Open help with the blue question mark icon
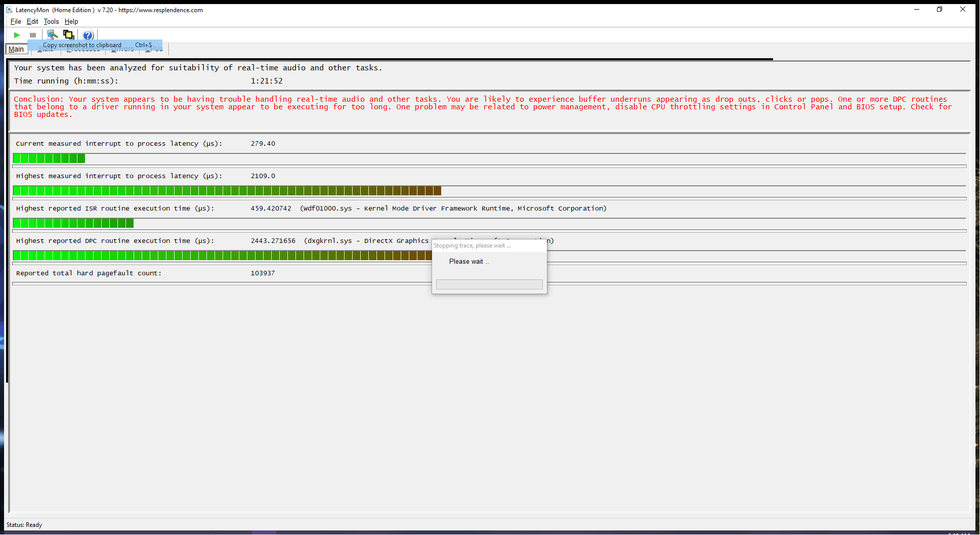The height and width of the screenshot is (535, 980). pos(88,35)
